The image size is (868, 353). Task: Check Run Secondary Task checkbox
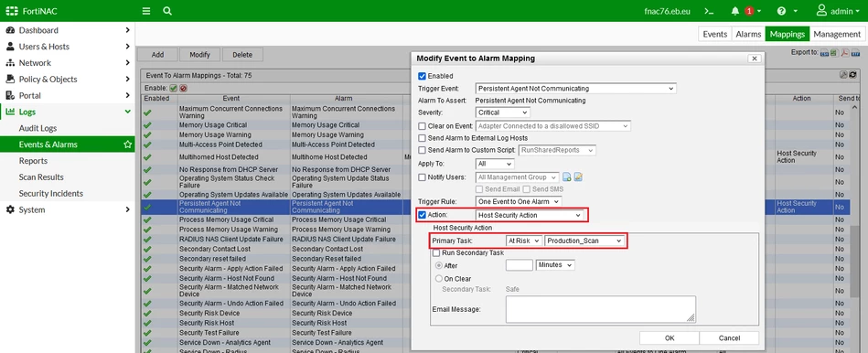(x=437, y=252)
